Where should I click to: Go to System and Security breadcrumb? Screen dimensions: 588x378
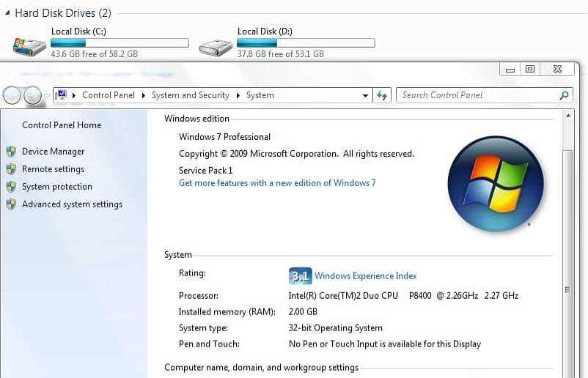click(x=190, y=95)
